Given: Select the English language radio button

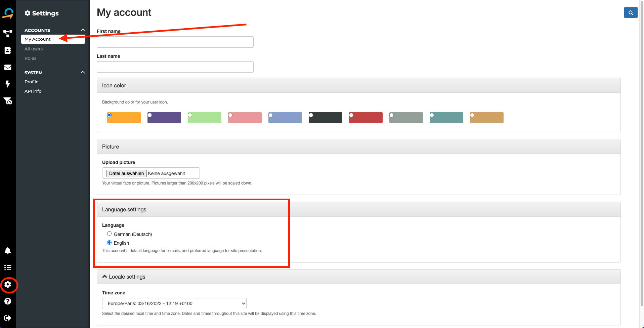Looking at the screenshot, I should point(109,242).
